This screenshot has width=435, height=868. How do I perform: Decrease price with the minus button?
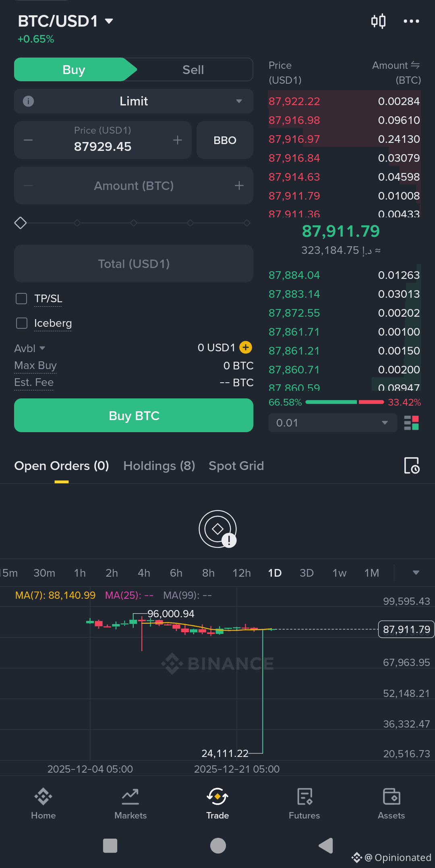point(28,140)
